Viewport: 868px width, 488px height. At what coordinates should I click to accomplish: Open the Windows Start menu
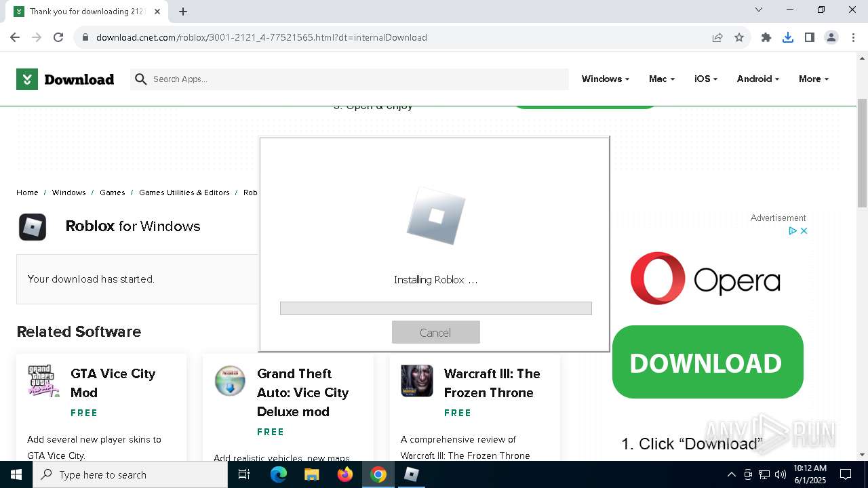(16, 474)
